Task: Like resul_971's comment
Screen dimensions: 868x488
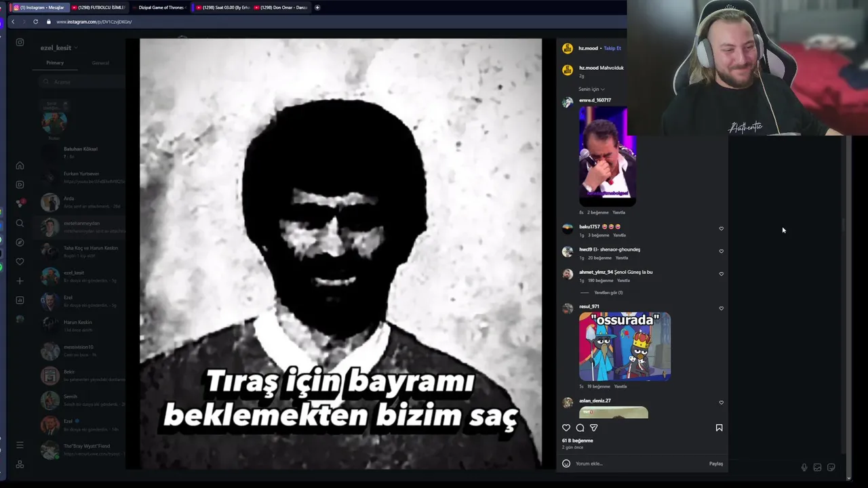Action: pyautogui.click(x=721, y=308)
